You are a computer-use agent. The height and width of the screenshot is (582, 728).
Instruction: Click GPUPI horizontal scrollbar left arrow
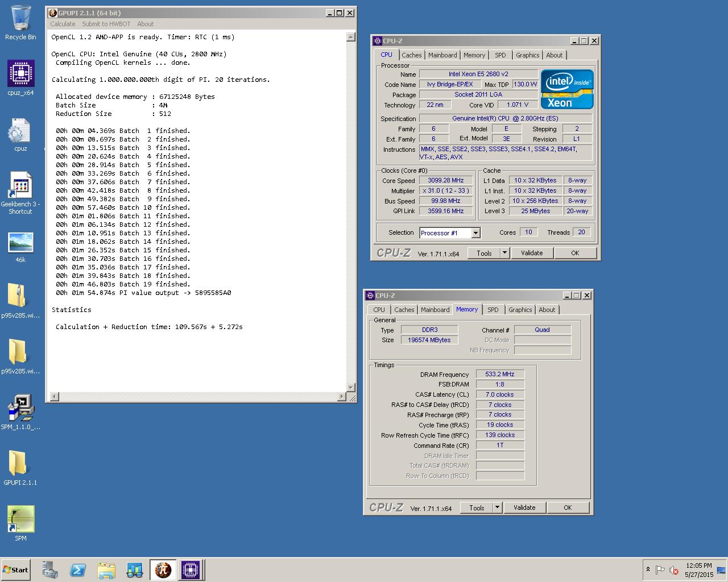pos(54,396)
